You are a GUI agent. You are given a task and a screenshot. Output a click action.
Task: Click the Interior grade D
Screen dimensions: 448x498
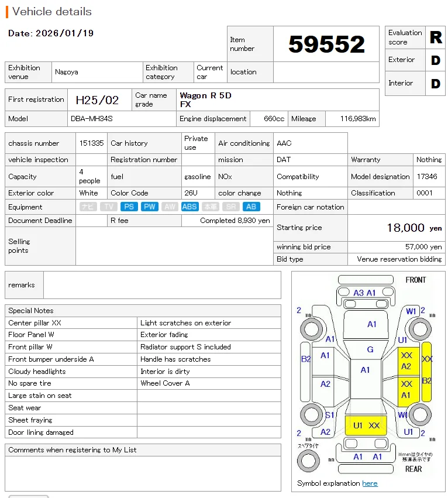(436, 84)
